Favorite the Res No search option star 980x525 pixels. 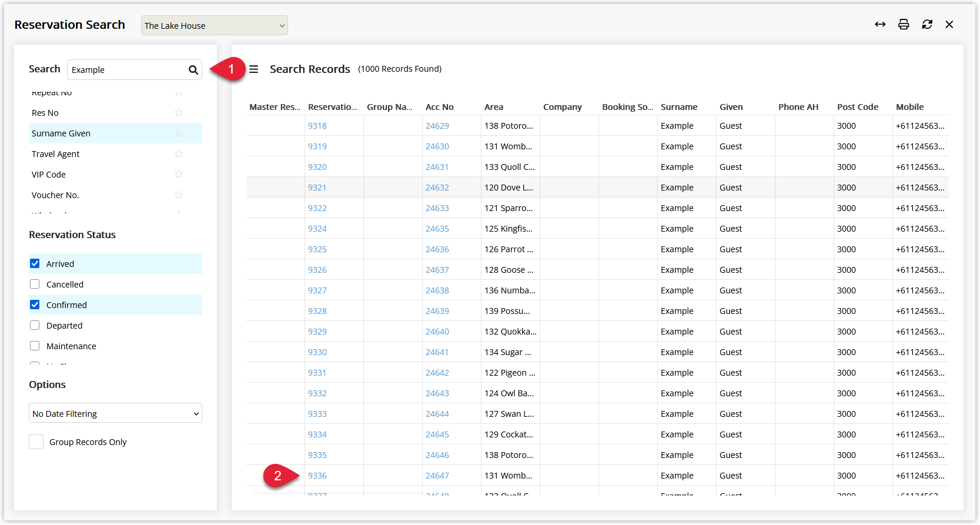[179, 112]
